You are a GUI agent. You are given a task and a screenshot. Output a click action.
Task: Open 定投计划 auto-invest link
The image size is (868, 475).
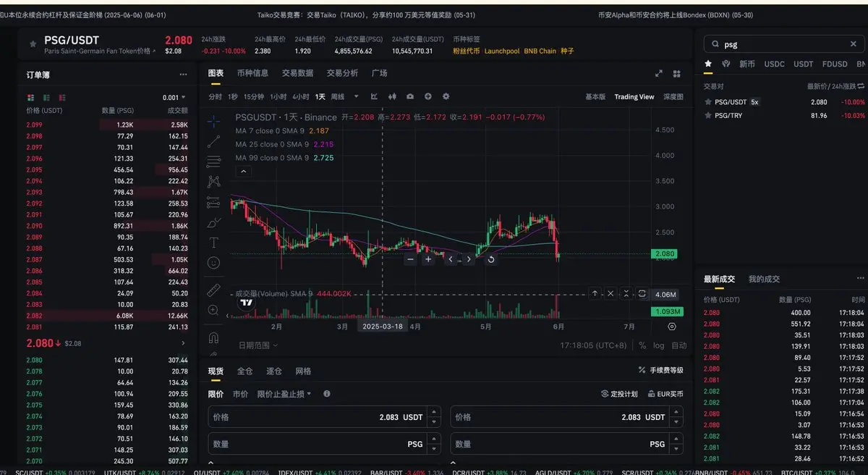619,394
